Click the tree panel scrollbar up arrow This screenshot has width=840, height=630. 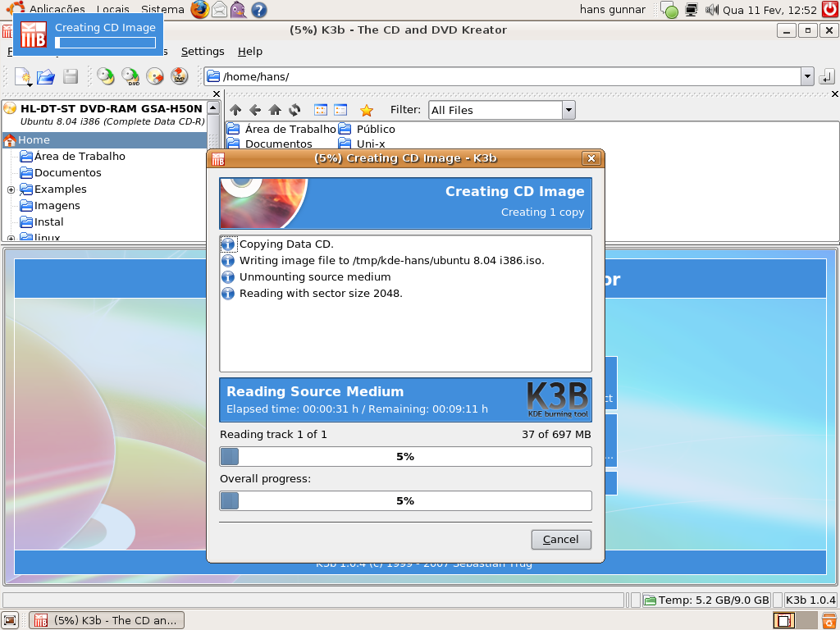click(212, 107)
